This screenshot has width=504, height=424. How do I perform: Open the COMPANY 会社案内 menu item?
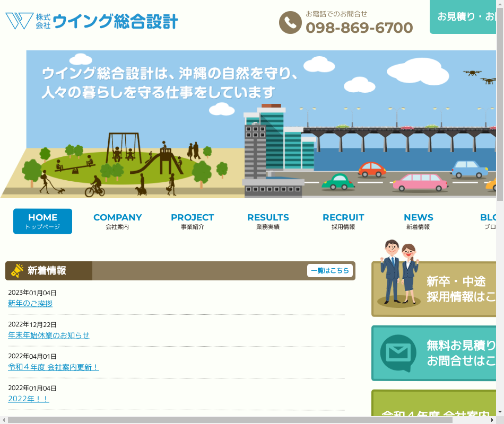pyautogui.click(x=117, y=222)
